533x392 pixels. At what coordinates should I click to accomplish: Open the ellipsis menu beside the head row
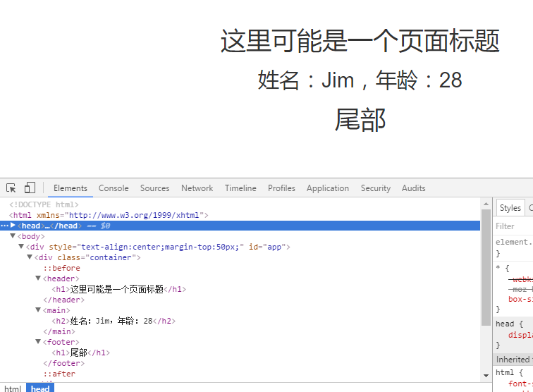(4, 226)
